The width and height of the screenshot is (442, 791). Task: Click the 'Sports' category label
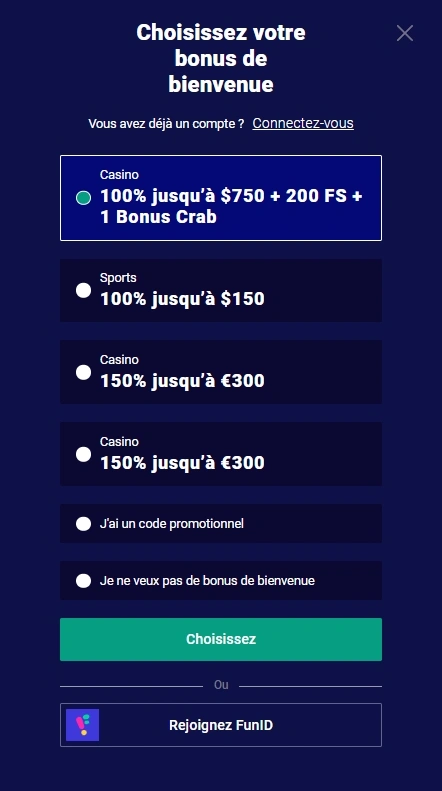(x=118, y=278)
